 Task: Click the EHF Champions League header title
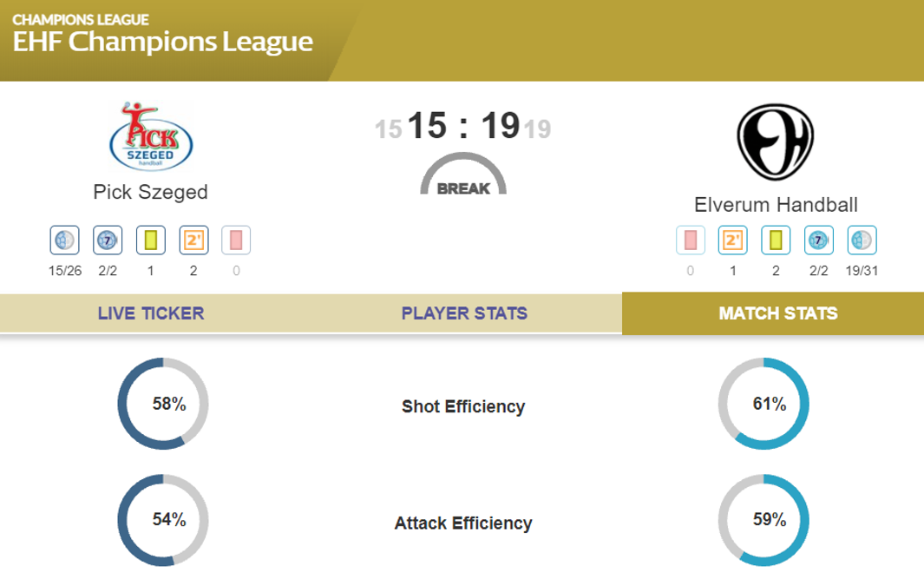pos(163,42)
